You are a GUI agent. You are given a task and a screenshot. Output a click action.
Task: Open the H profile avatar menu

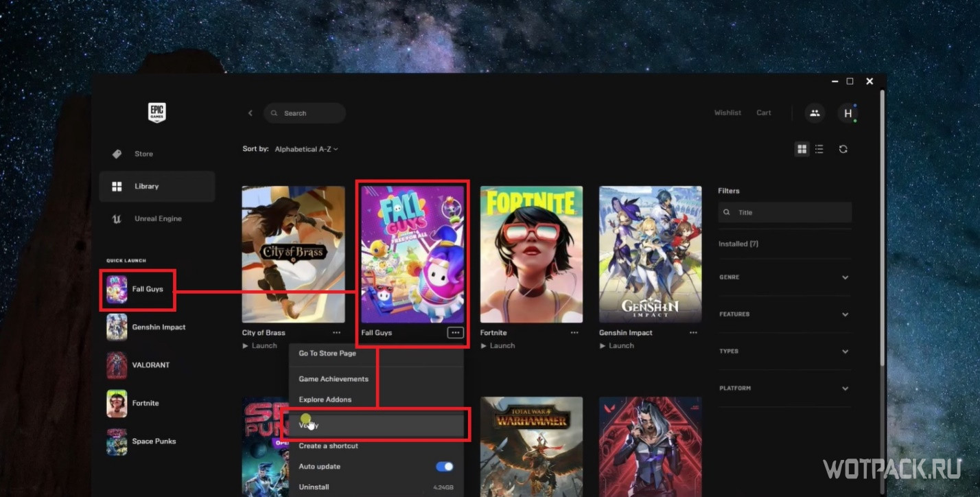tap(848, 113)
